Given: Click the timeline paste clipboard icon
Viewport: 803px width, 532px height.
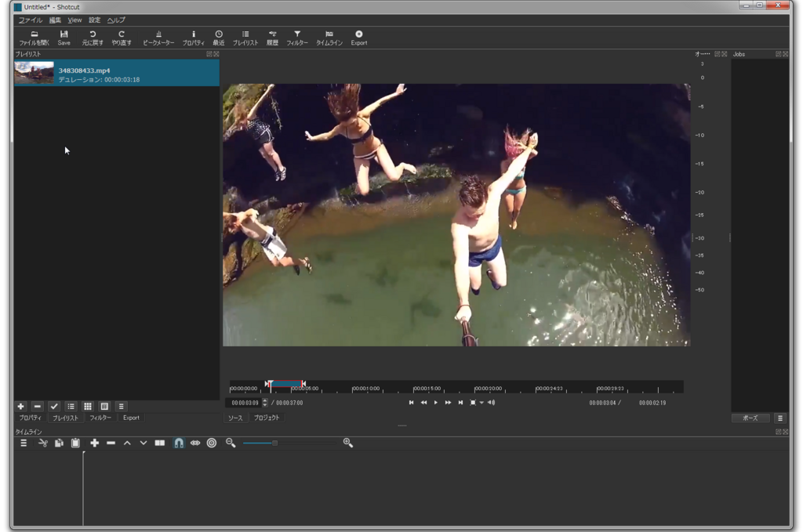Looking at the screenshot, I should (75, 443).
